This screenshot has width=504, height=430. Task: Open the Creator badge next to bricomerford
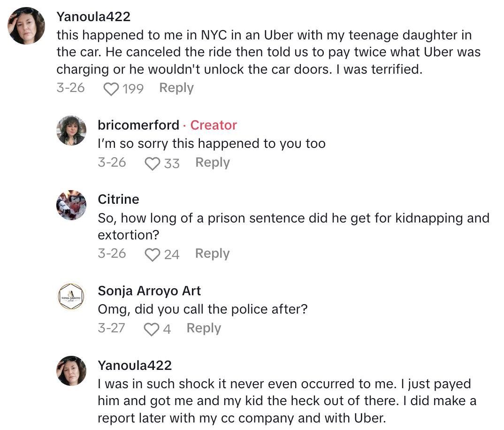click(214, 125)
